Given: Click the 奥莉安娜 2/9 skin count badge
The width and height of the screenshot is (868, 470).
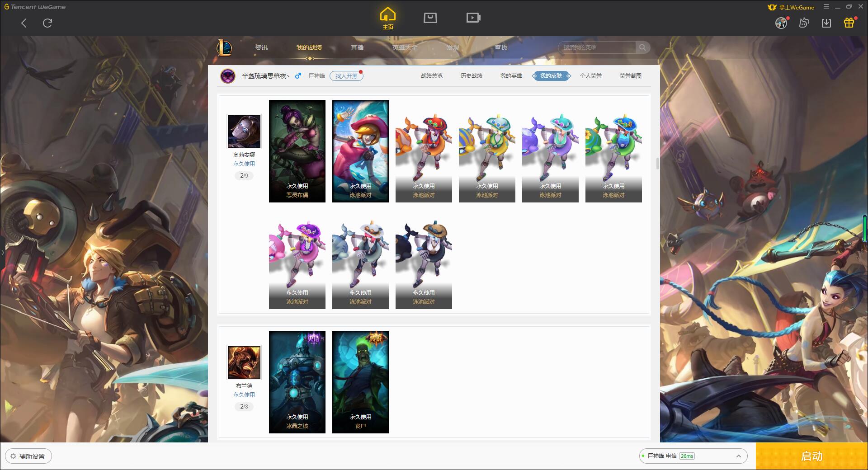Looking at the screenshot, I should (x=244, y=175).
